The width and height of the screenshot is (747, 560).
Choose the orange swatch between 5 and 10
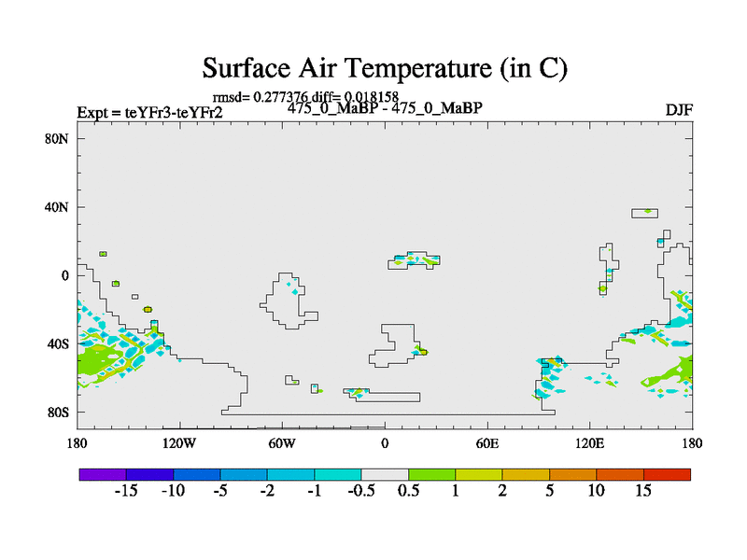[x=572, y=474]
